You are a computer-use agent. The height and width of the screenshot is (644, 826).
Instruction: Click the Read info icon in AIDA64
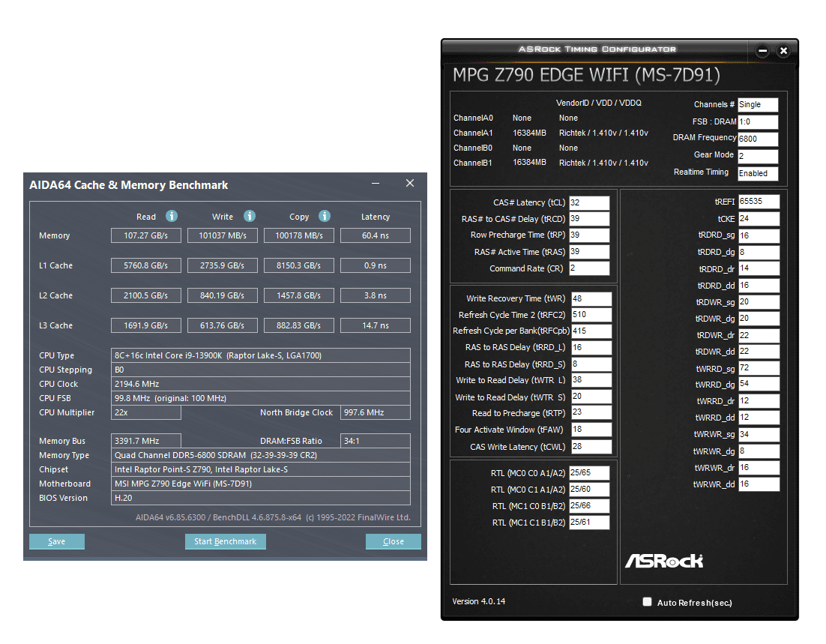172,216
